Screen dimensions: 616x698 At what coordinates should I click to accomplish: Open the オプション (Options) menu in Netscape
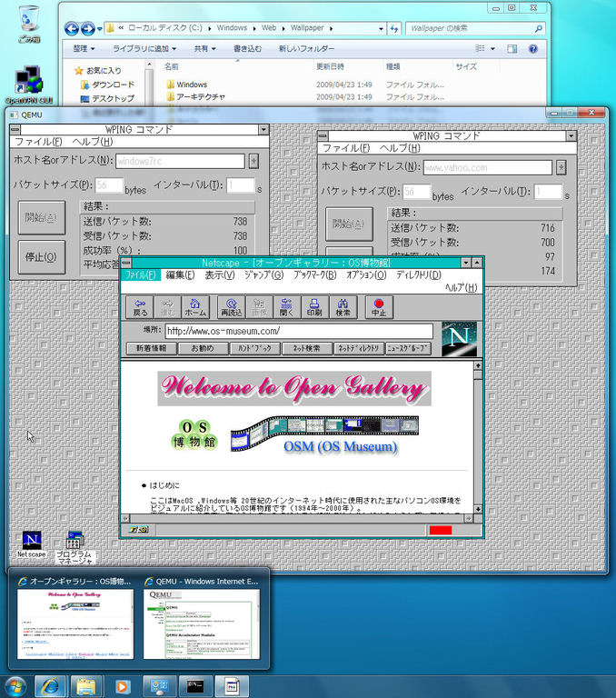tap(366, 274)
